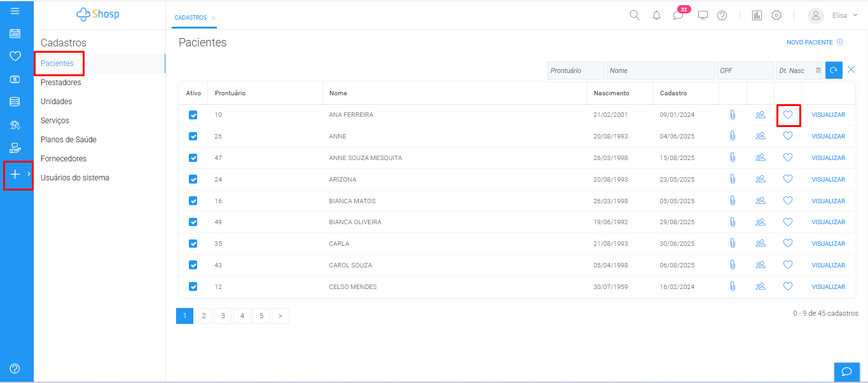The width and height of the screenshot is (868, 383).
Task: Click the reports bar chart icon
Action: 757,15
